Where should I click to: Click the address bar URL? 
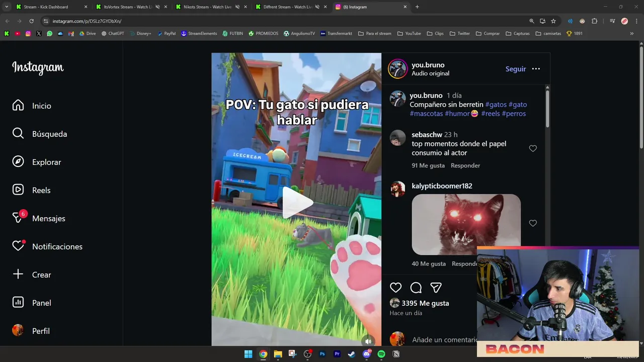[87, 21]
